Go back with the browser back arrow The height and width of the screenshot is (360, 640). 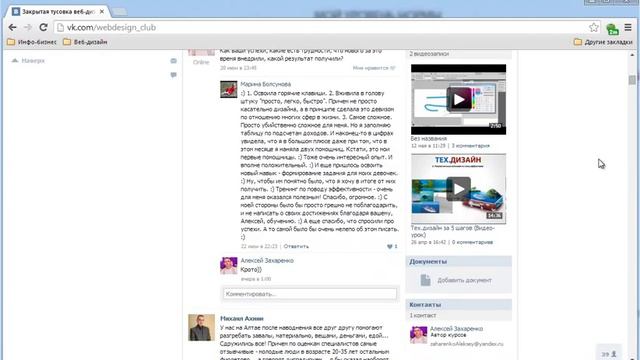(x=13, y=27)
